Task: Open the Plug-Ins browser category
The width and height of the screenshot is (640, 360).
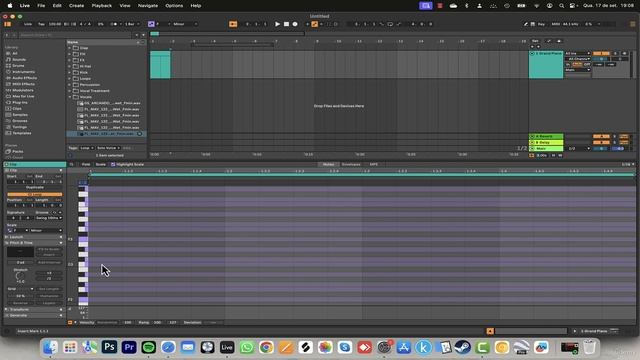Action: pos(20,102)
